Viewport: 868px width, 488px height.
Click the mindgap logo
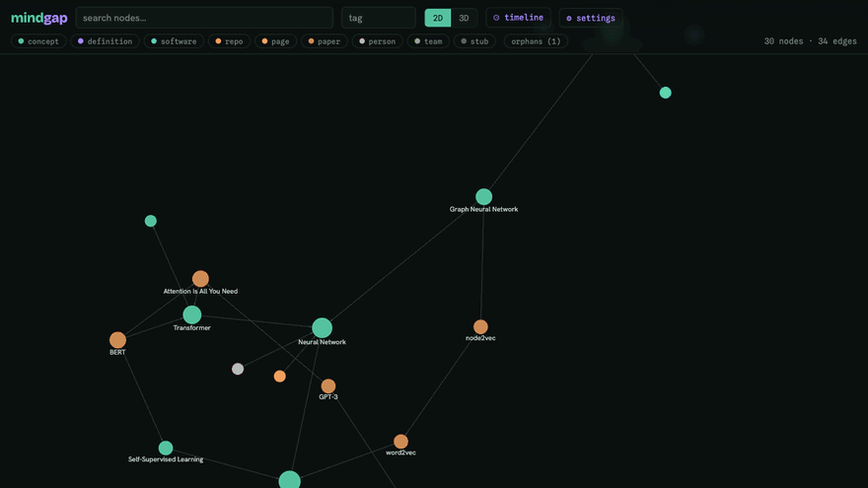pos(39,18)
